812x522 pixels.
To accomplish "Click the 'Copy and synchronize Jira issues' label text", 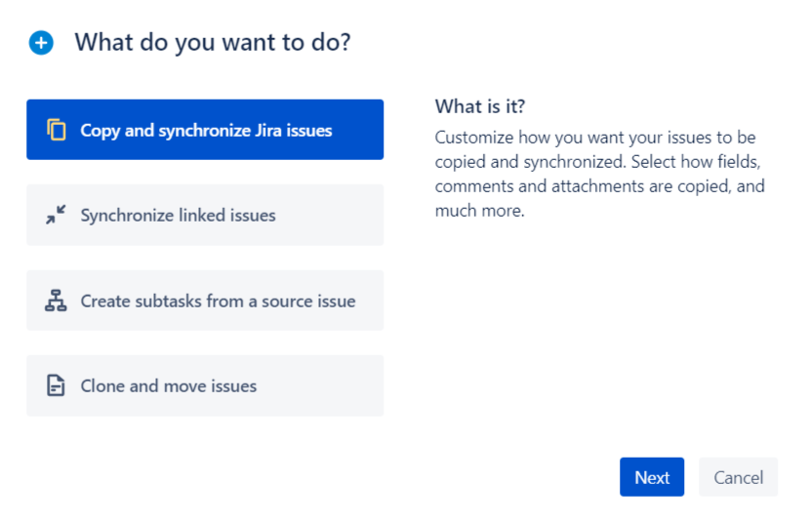I will [206, 131].
